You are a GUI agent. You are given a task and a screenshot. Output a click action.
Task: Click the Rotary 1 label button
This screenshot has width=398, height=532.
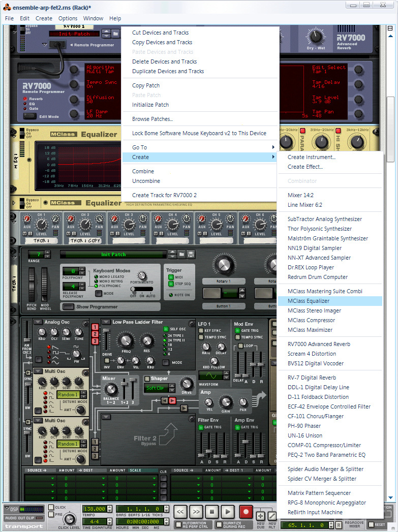pos(223,281)
